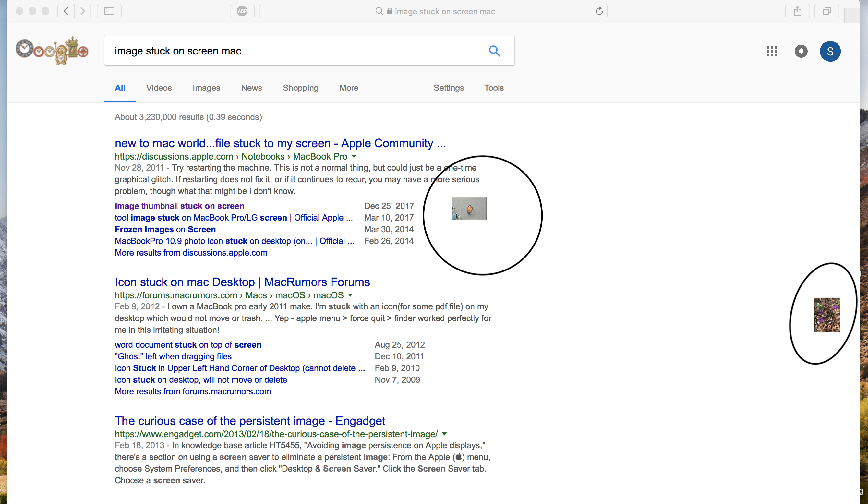Image resolution: width=868 pixels, height=504 pixels.
Task: Click the Safari forward navigation arrow
Action: click(83, 11)
